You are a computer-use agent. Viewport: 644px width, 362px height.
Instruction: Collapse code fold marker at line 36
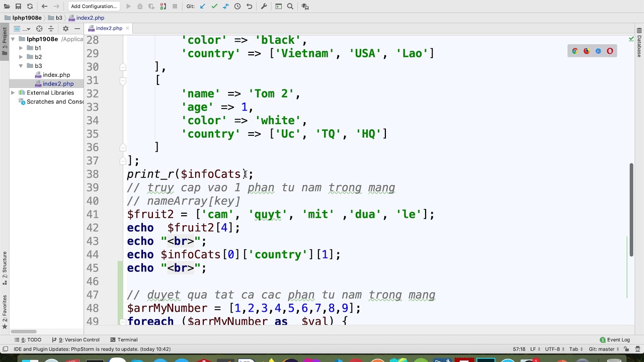click(122, 147)
